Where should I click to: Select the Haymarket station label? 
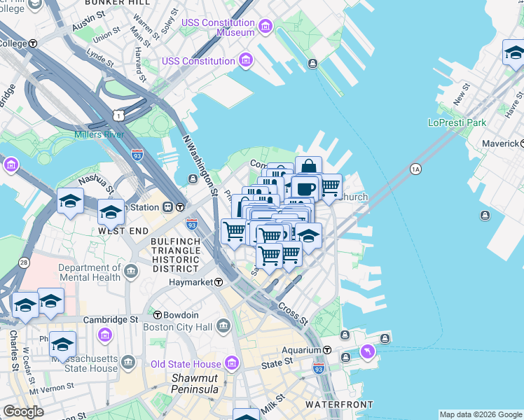(x=191, y=282)
